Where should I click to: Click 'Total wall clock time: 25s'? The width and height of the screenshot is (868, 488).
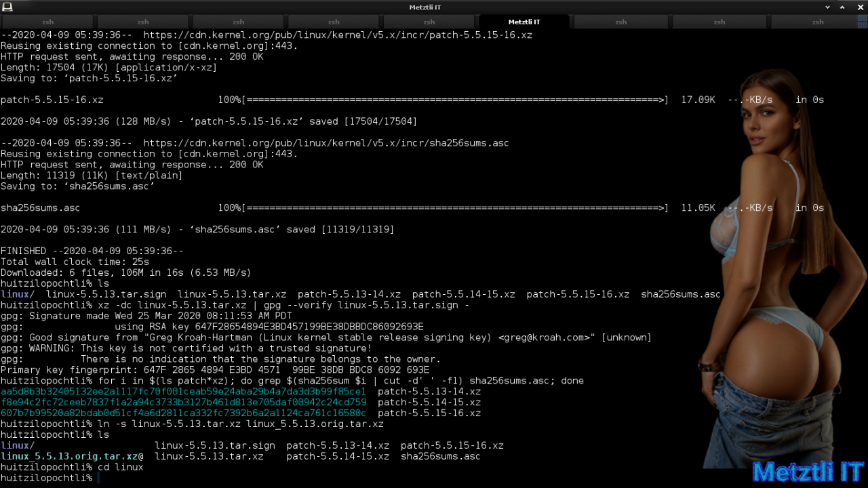(x=75, y=262)
